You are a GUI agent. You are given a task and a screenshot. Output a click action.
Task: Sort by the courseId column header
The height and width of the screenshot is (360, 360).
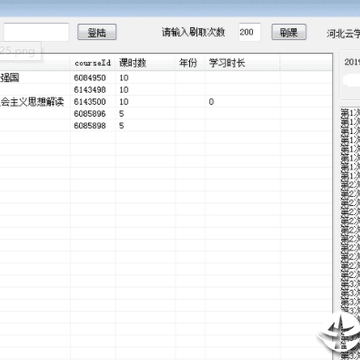pyautogui.click(x=93, y=63)
